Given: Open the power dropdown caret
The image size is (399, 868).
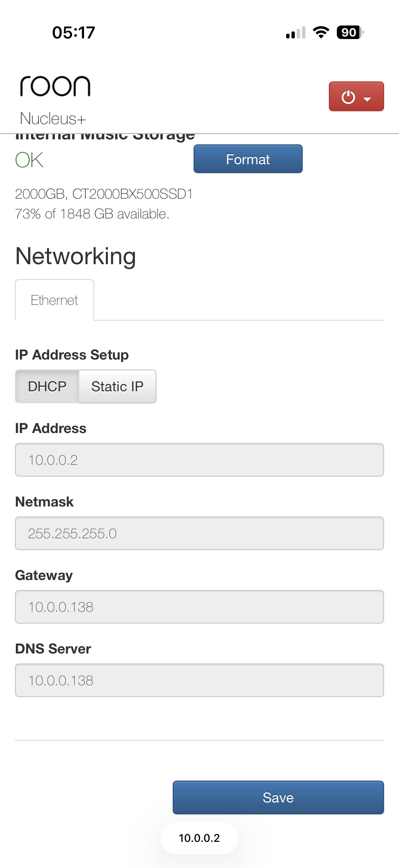Looking at the screenshot, I should coord(367,99).
